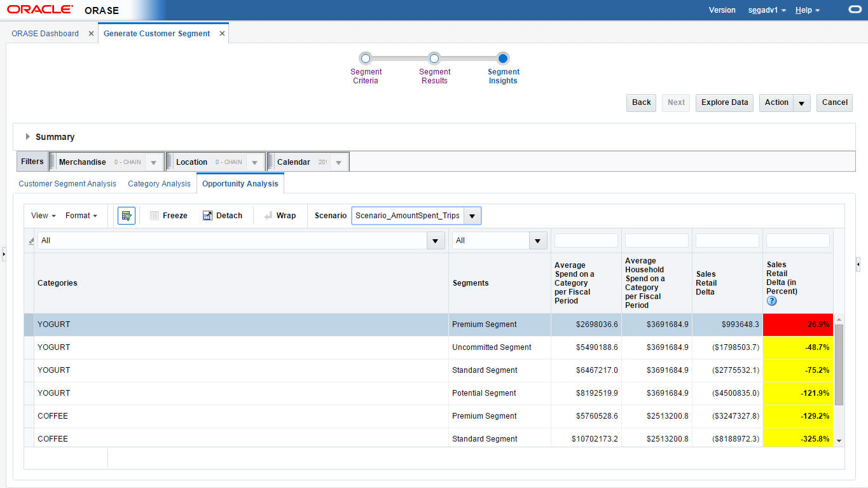Screen dimensions: 868x488
Task: Click the Sales Retail Delta percent filter field
Action: 798,241
